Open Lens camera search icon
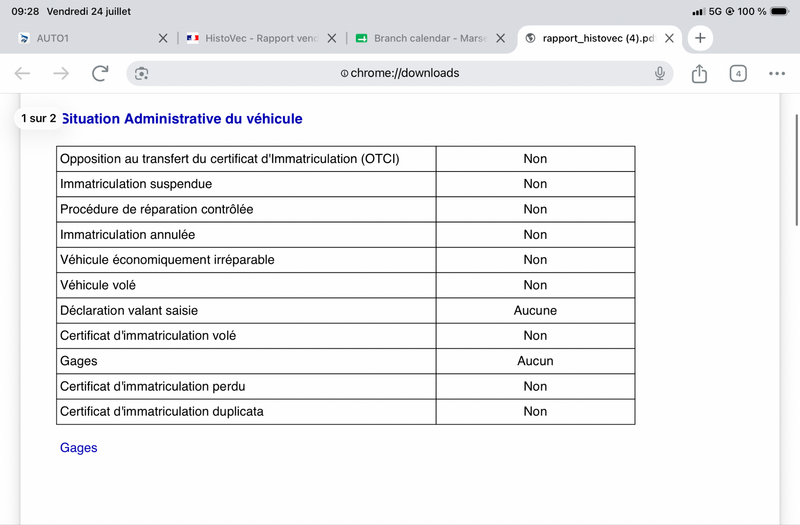The width and height of the screenshot is (800, 525). click(x=141, y=73)
